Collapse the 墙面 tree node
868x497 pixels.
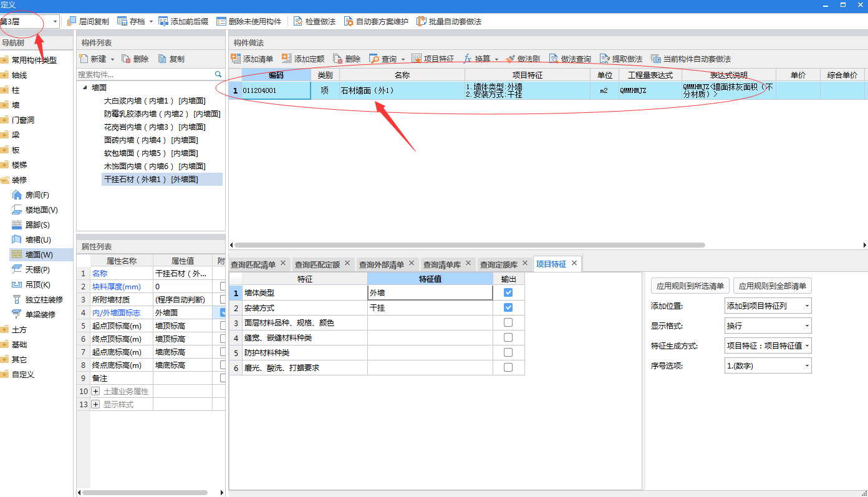[x=84, y=88]
